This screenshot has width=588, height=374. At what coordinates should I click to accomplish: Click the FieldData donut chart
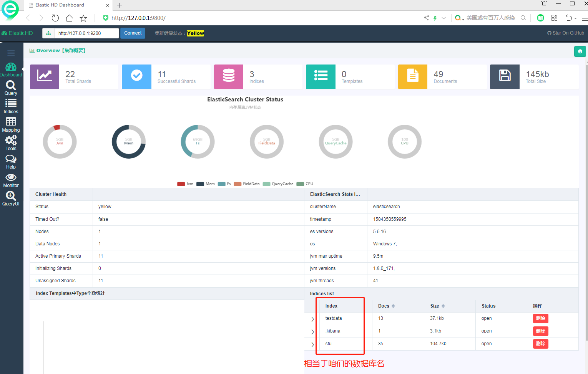point(267,142)
